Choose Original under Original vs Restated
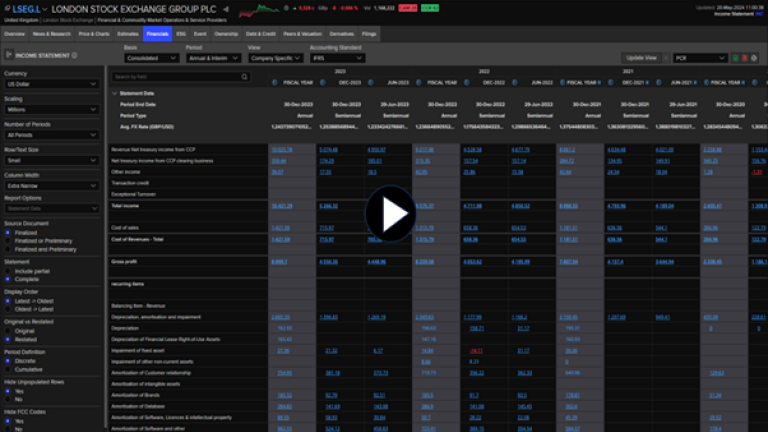Image resolution: width=768 pixels, height=432 pixels. pyautogui.click(x=7, y=329)
